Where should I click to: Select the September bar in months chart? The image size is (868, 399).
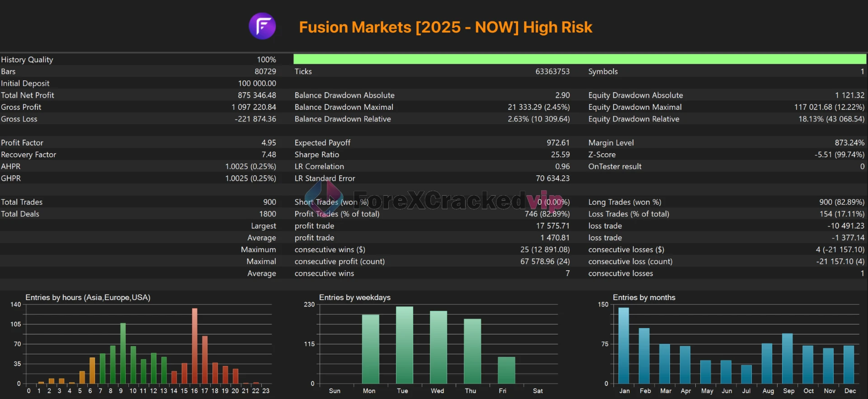788,358
